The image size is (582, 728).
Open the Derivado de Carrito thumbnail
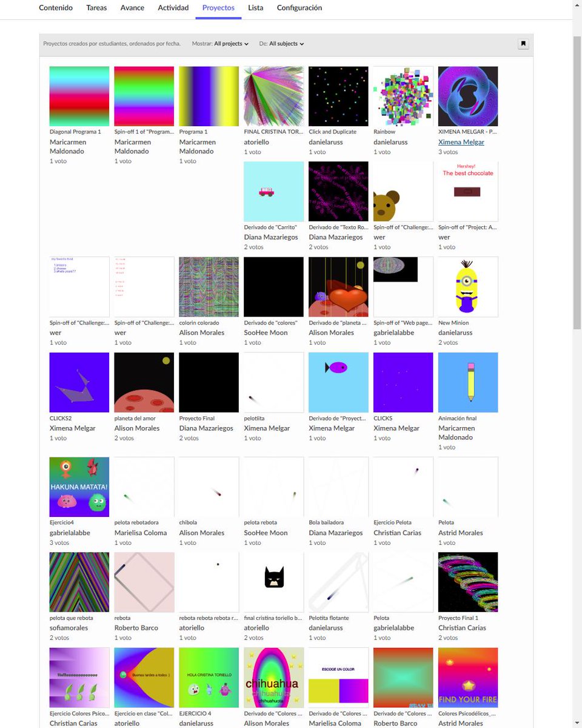coord(274,192)
